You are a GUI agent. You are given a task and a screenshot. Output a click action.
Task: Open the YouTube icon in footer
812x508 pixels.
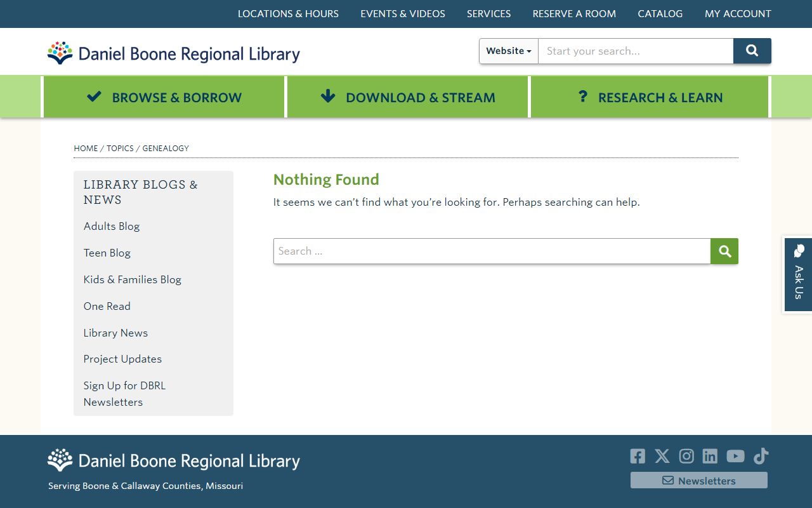tap(735, 456)
